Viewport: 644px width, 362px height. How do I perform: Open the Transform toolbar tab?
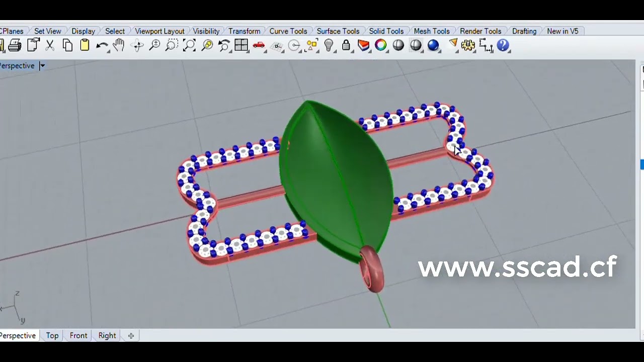[x=245, y=31]
